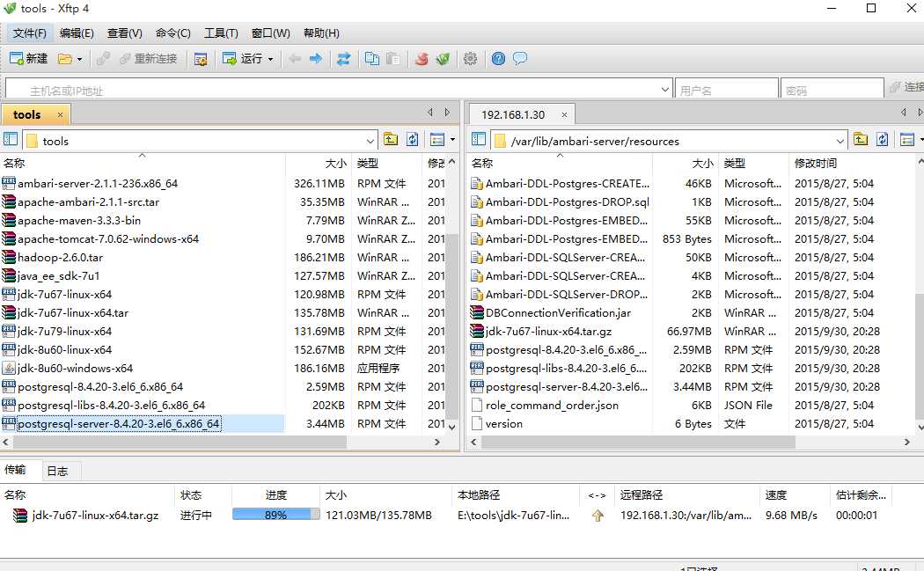Click the 用户名 username field
924x571 pixels.
click(x=726, y=90)
